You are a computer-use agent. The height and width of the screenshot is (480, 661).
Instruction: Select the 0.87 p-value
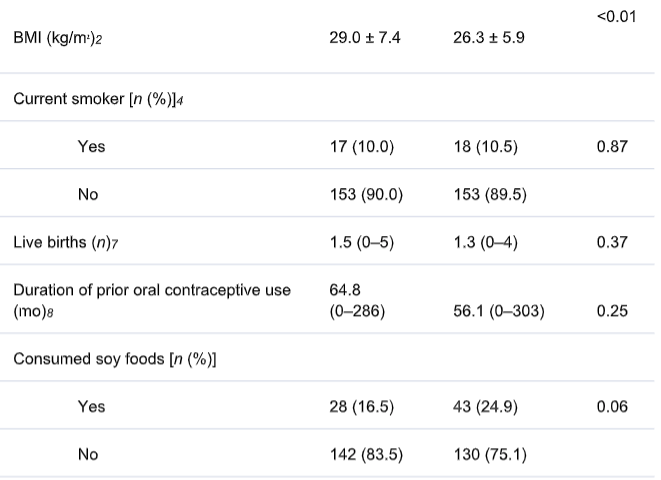click(x=611, y=147)
